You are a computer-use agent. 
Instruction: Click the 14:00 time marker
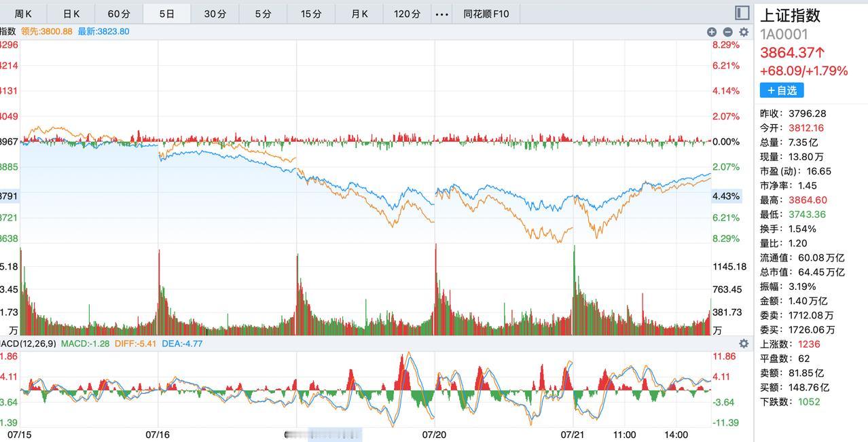pos(676,435)
